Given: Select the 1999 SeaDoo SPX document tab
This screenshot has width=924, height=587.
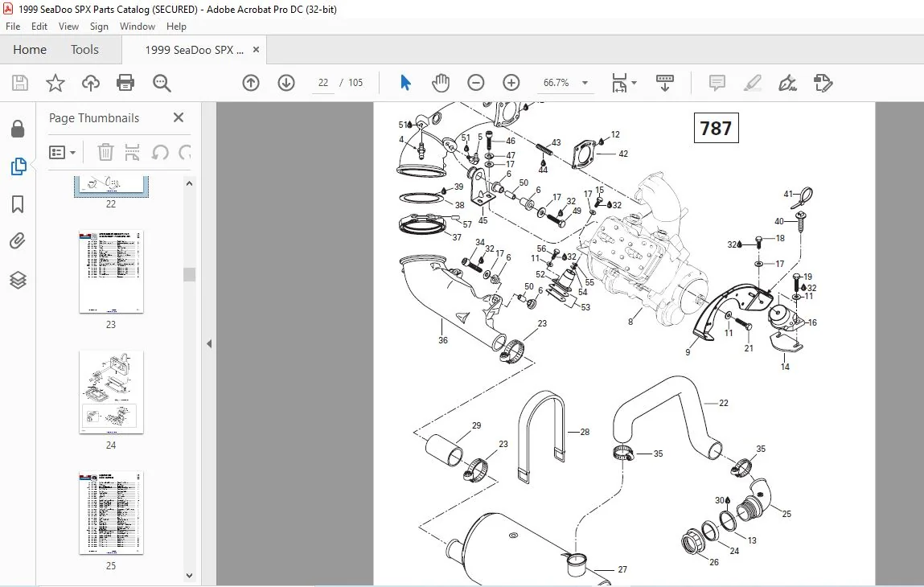Looking at the screenshot, I should (194, 50).
